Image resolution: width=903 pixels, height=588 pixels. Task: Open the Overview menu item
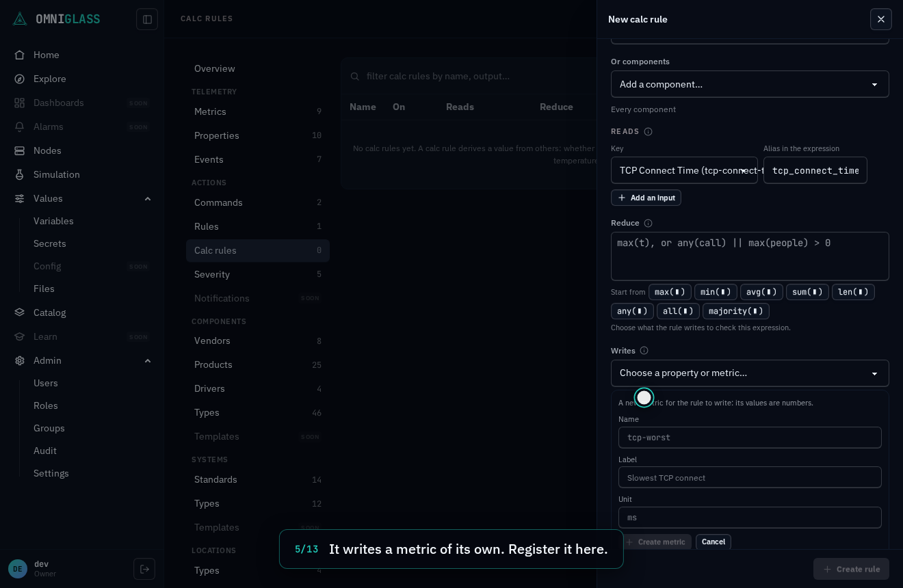(x=258, y=68)
